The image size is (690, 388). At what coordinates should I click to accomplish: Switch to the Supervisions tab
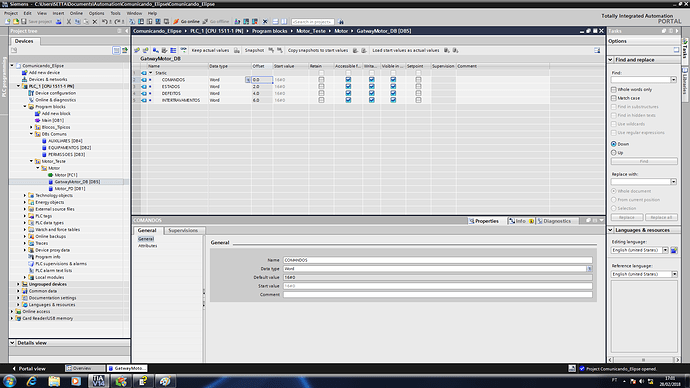[x=183, y=230]
